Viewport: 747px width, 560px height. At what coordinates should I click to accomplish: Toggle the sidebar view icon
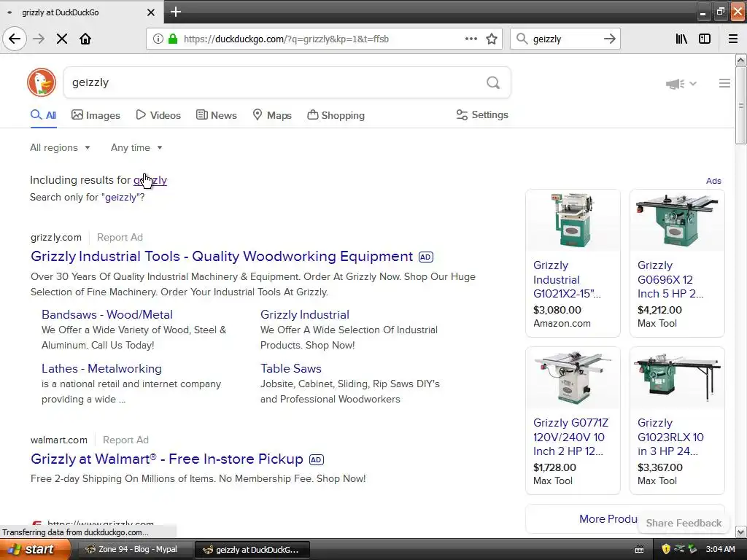pyautogui.click(x=705, y=39)
